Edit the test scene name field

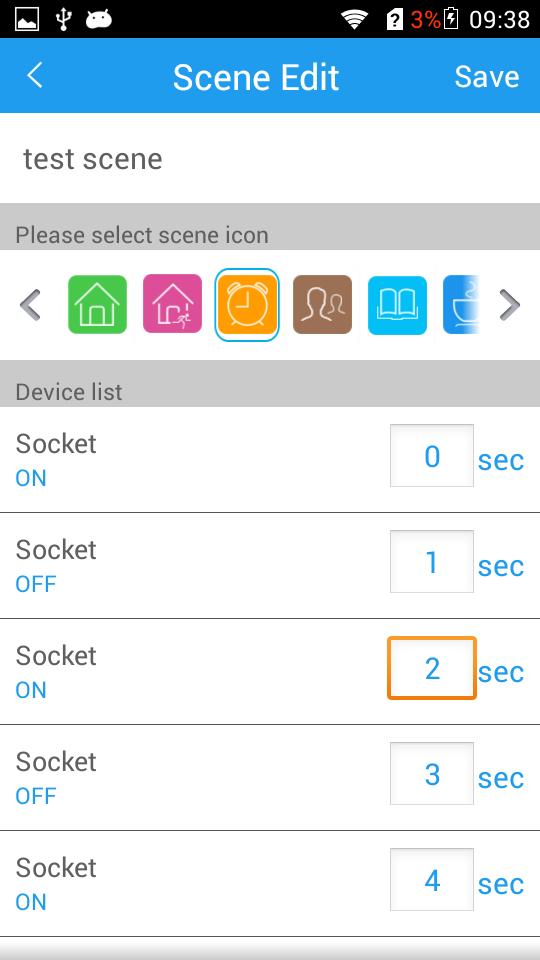(270, 159)
